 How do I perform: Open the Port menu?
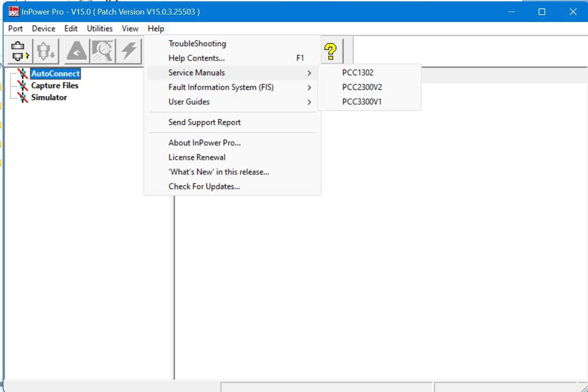pyautogui.click(x=15, y=29)
